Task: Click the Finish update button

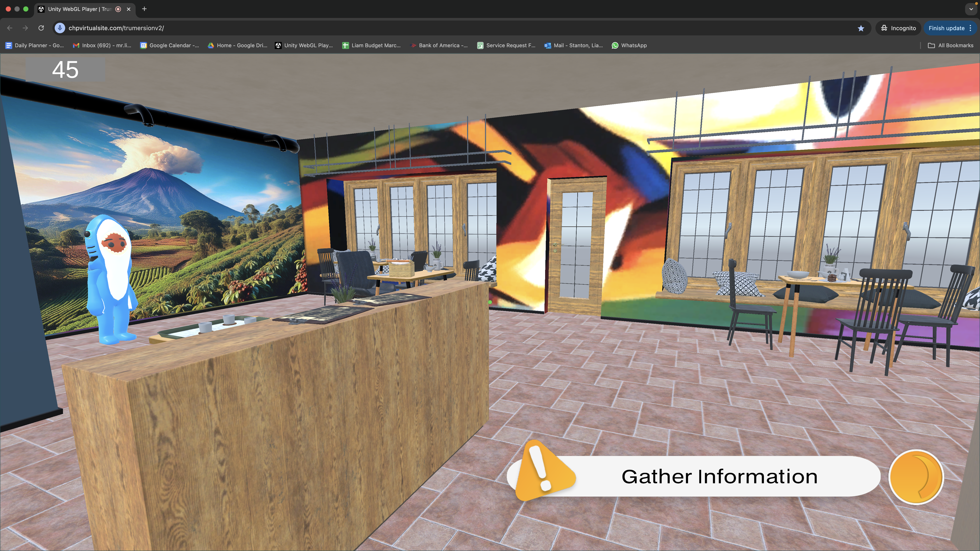Action: coord(950,28)
